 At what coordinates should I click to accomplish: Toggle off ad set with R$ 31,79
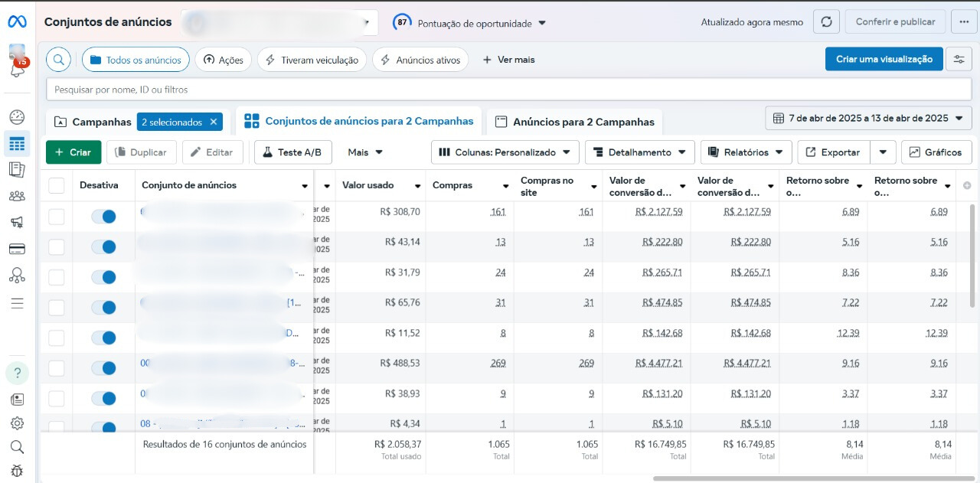point(103,277)
